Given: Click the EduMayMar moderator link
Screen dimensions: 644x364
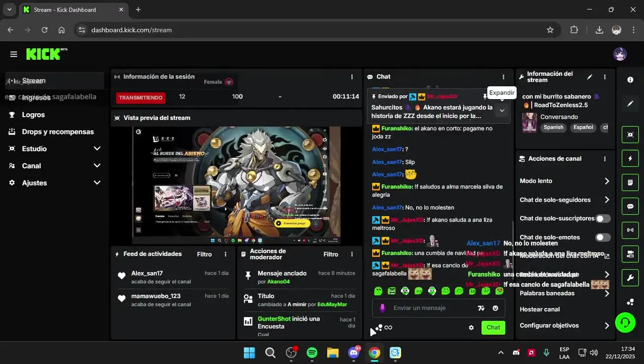Looking at the screenshot, I should coord(332,304).
